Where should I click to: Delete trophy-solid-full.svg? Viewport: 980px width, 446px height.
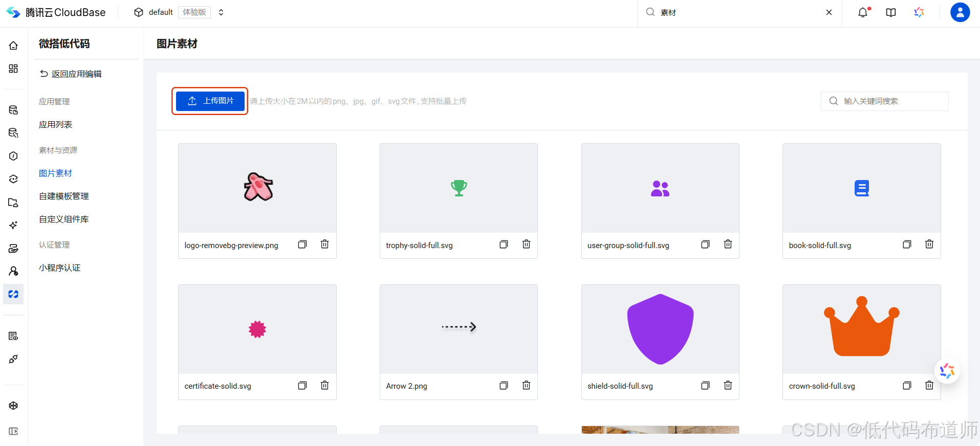(x=526, y=244)
